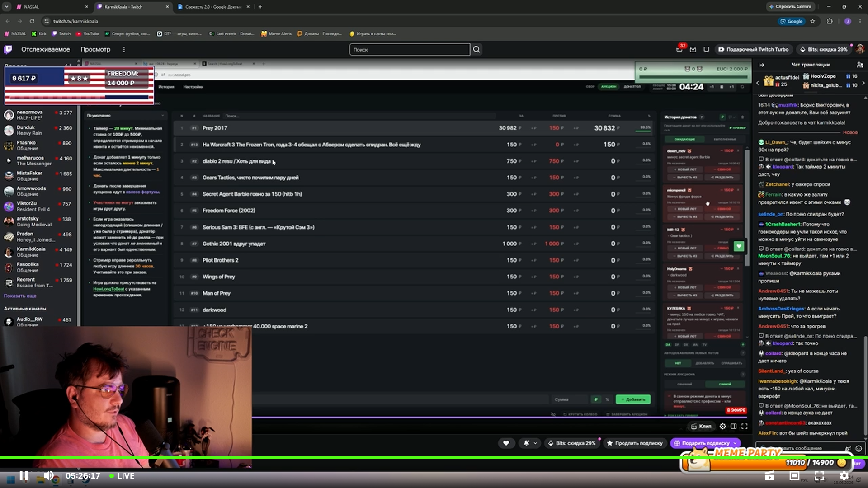Click the Twitch home logo icon

tap(8, 49)
